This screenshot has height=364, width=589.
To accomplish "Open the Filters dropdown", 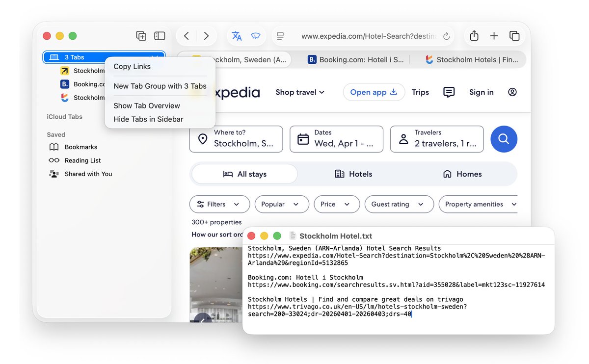I will tap(220, 204).
